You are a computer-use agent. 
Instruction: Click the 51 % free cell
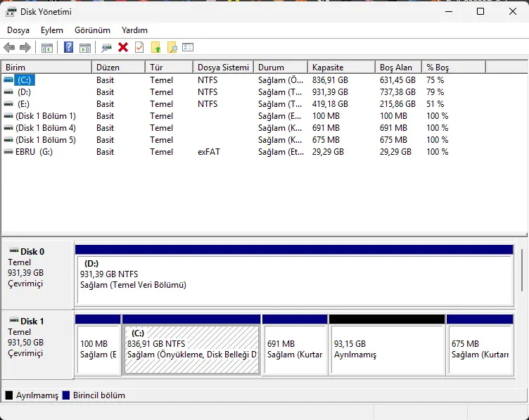(x=435, y=104)
